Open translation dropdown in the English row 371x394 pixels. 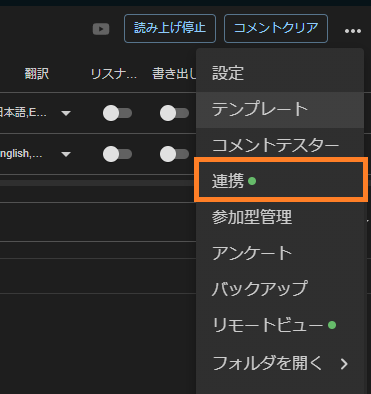pos(66,154)
